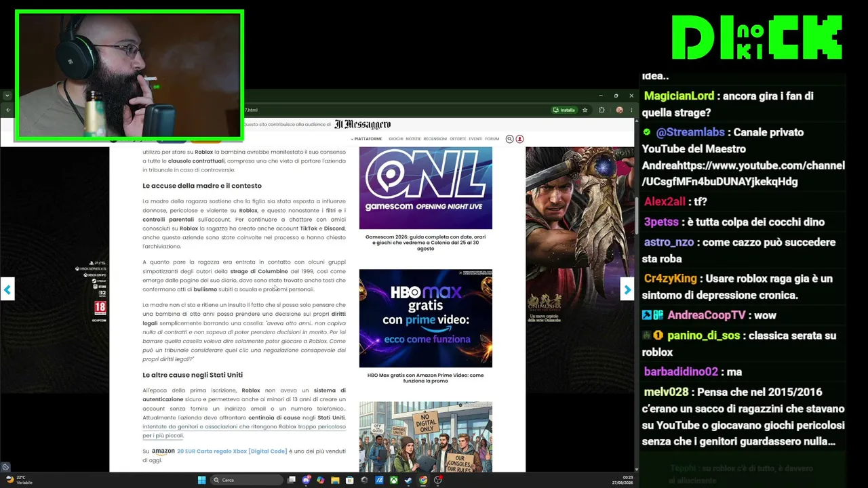
Task: Open the site user account icon
Action: (519, 139)
